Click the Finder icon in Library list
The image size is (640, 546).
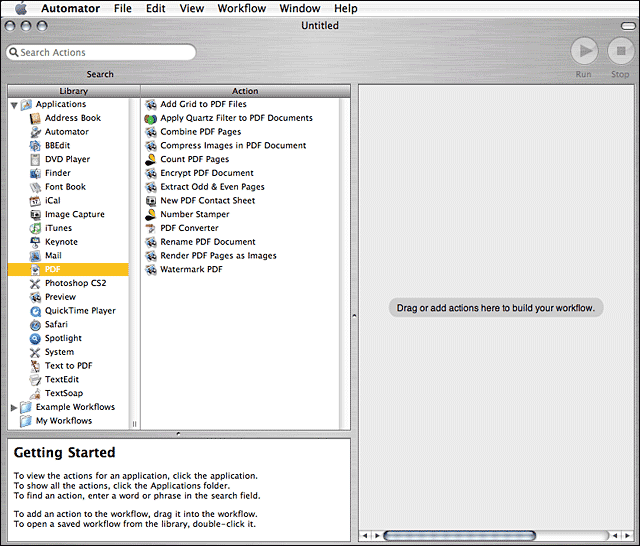35,173
